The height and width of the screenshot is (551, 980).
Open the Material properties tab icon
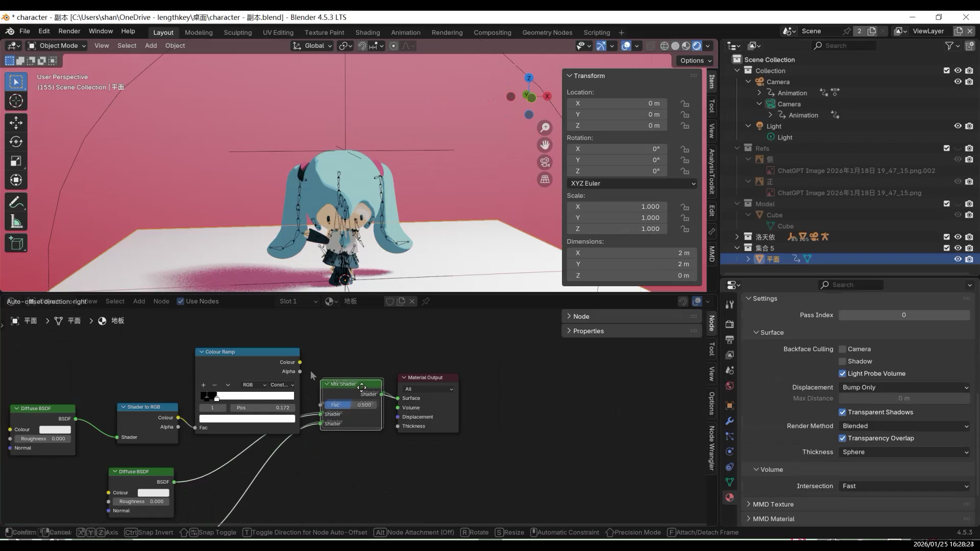pyautogui.click(x=729, y=497)
